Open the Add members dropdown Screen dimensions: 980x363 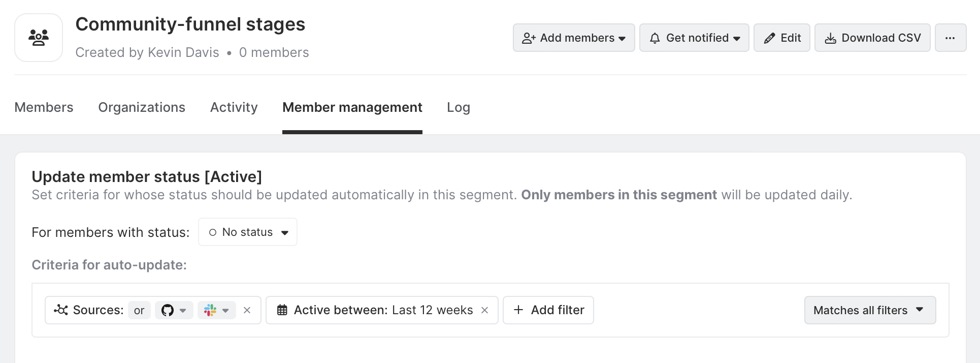573,38
